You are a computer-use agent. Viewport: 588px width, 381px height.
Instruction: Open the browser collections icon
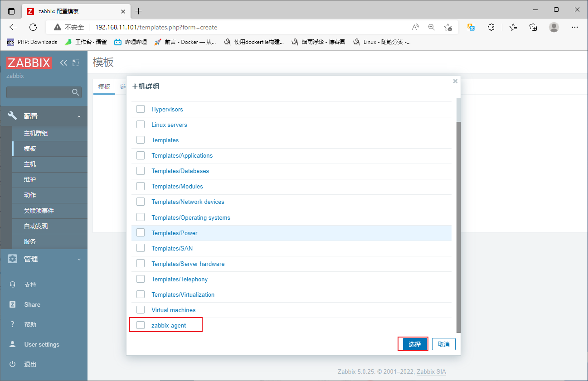[533, 27]
